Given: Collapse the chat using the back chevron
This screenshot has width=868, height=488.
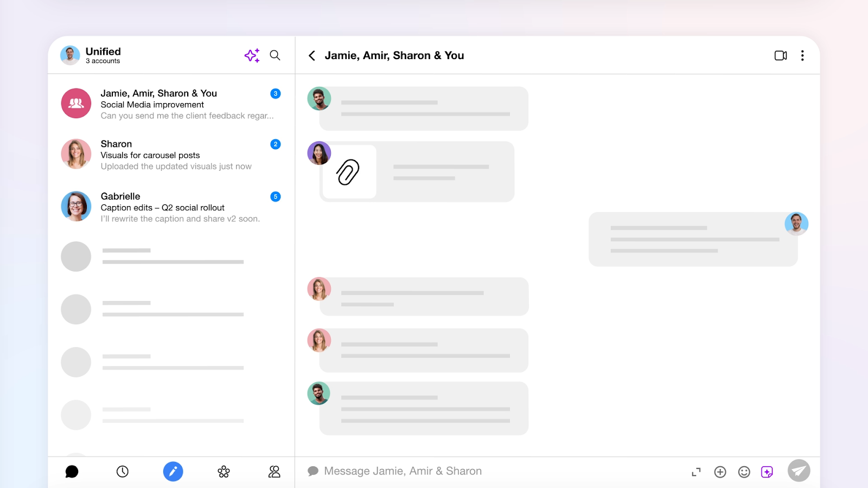Looking at the screenshot, I should tap(311, 55).
